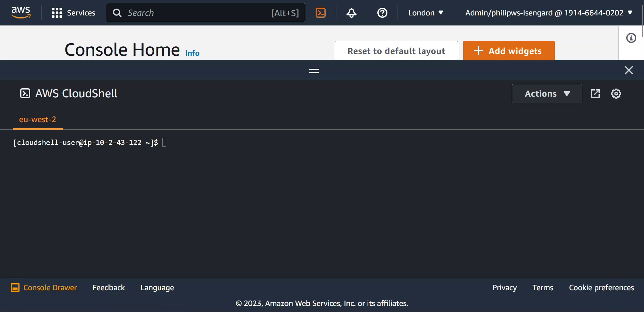Close the CloudShell drawer
This screenshot has height=312, width=644.
tap(629, 70)
